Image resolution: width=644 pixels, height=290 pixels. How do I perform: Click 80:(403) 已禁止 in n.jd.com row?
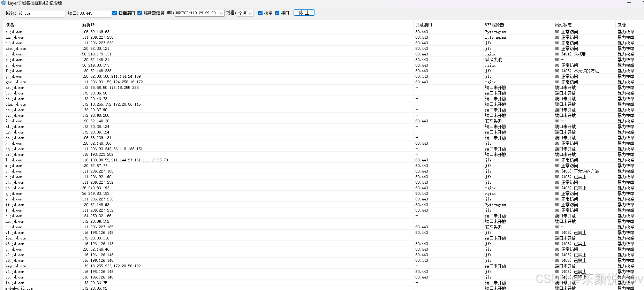[570, 177]
